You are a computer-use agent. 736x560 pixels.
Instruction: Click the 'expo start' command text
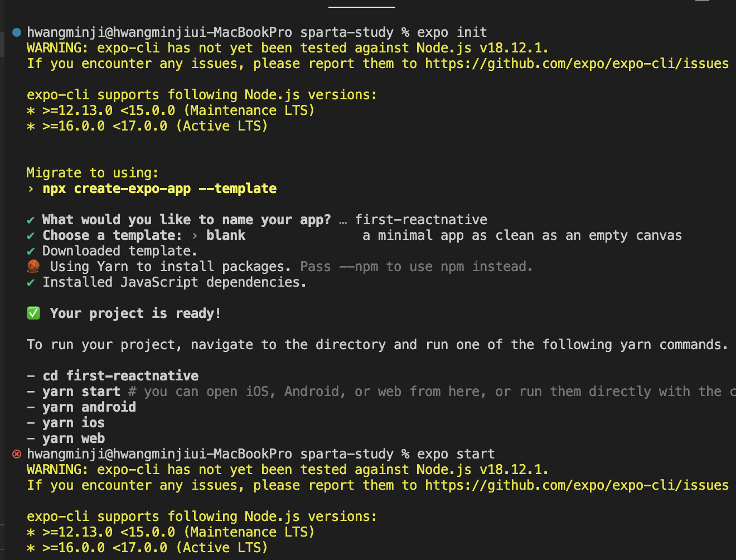click(x=456, y=454)
